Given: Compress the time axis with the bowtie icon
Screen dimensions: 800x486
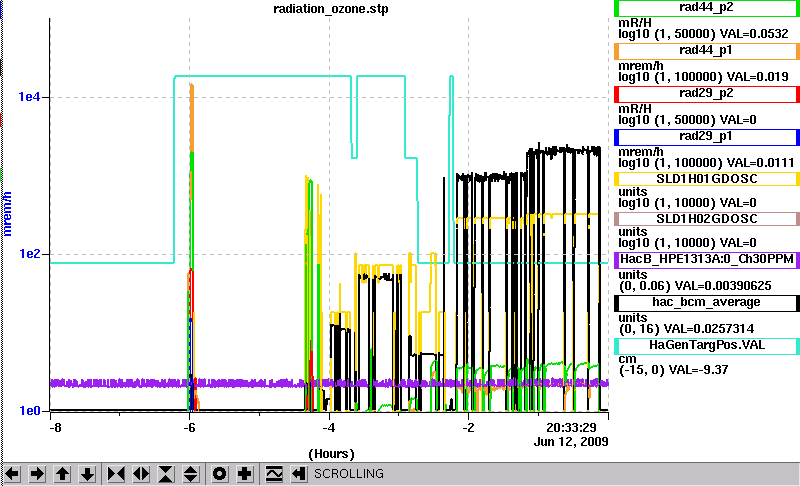Looking at the screenshot, I should click(116, 474).
